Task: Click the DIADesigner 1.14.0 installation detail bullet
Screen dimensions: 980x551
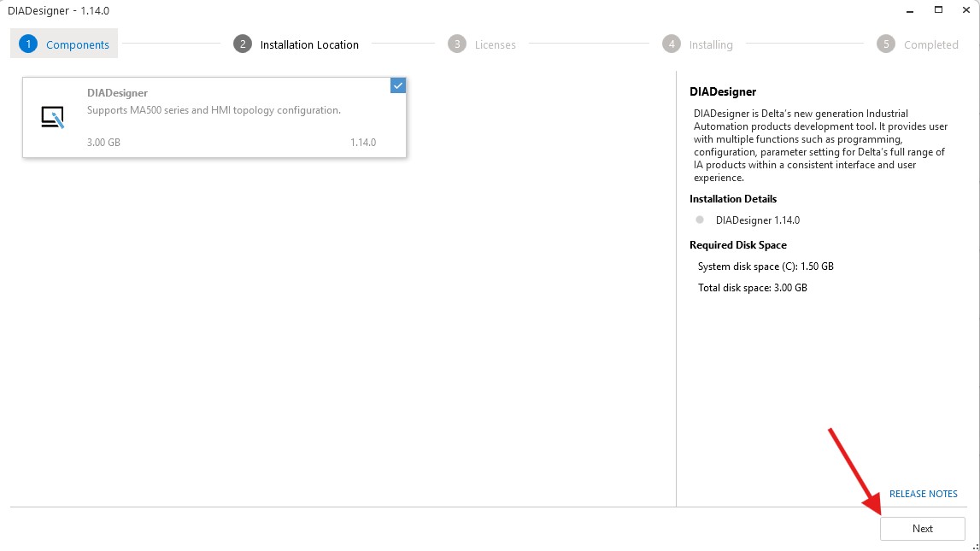Action: pos(700,220)
